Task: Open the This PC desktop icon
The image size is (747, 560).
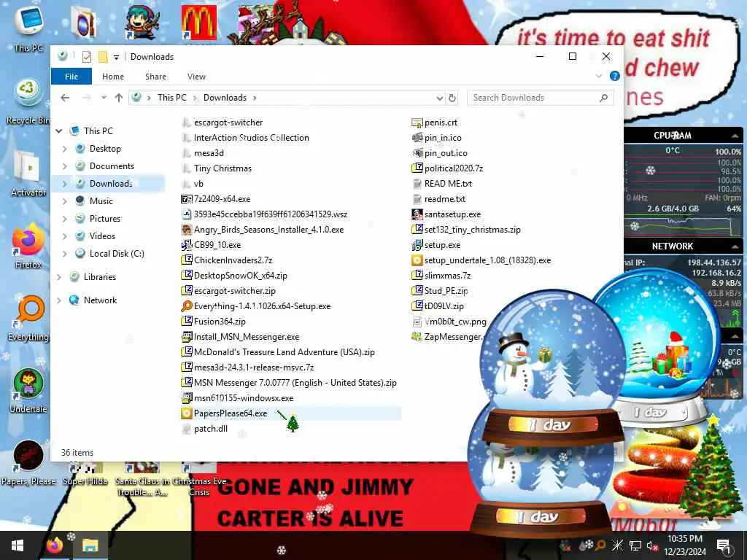Action: tap(28, 27)
